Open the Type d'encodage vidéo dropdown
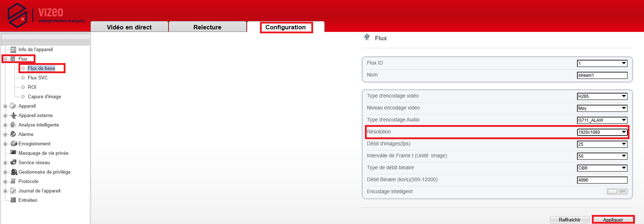644x224 pixels. coord(602,96)
